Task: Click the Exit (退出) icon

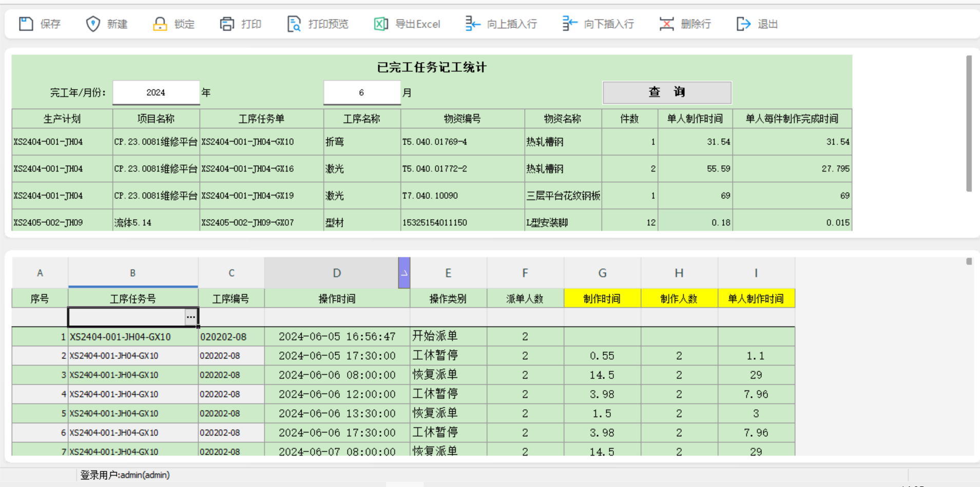Action: [743, 24]
